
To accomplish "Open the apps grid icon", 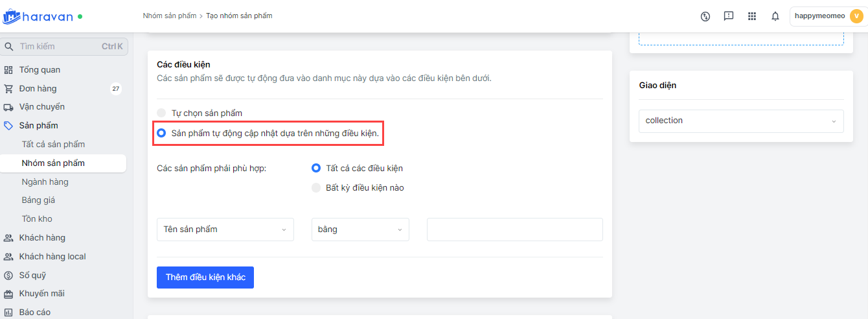I will click(x=752, y=16).
